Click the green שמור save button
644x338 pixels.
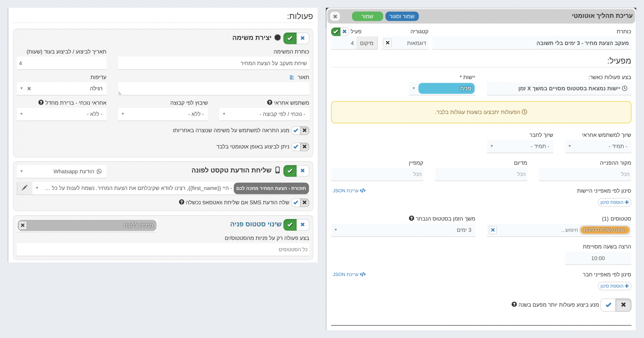[367, 16]
